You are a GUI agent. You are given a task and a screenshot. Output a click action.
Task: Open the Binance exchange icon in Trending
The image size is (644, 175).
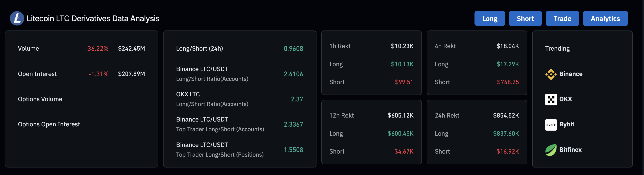tap(551, 74)
